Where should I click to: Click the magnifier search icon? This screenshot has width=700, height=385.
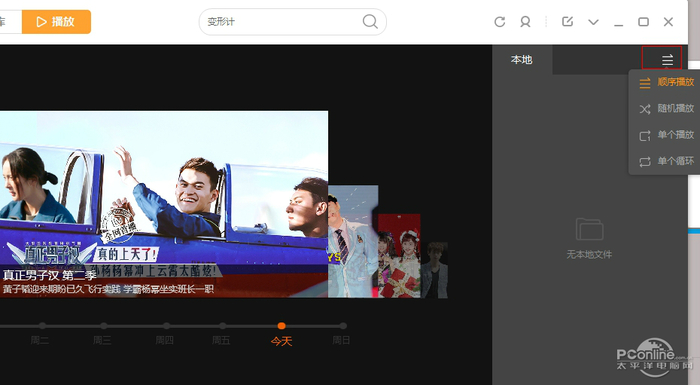click(x=370, y=21)
